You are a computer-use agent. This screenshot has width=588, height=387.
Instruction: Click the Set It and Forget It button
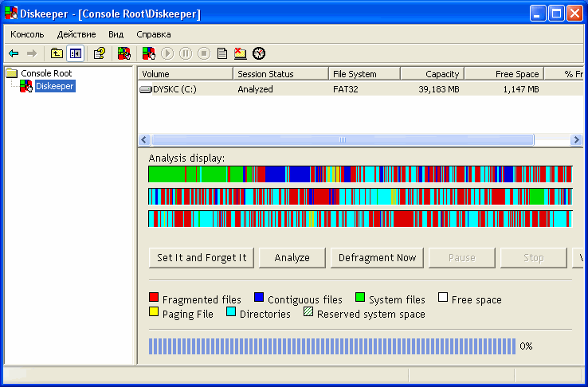pyautogui.click(x=202, y=258)
